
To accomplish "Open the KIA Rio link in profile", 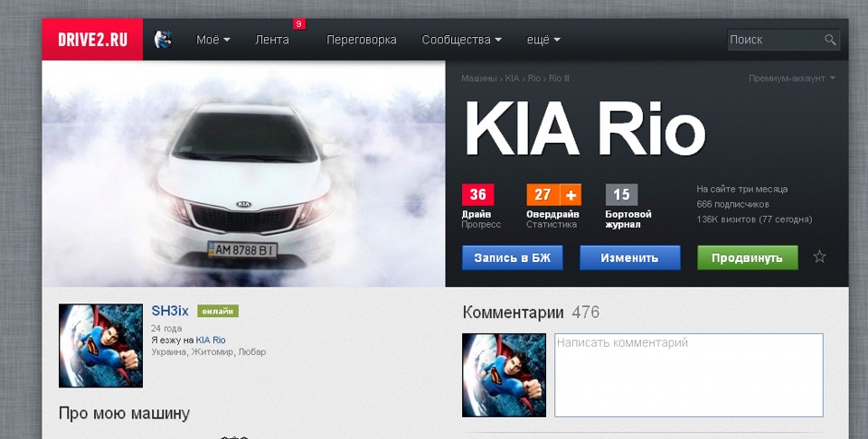I will (x=211, y=340).
